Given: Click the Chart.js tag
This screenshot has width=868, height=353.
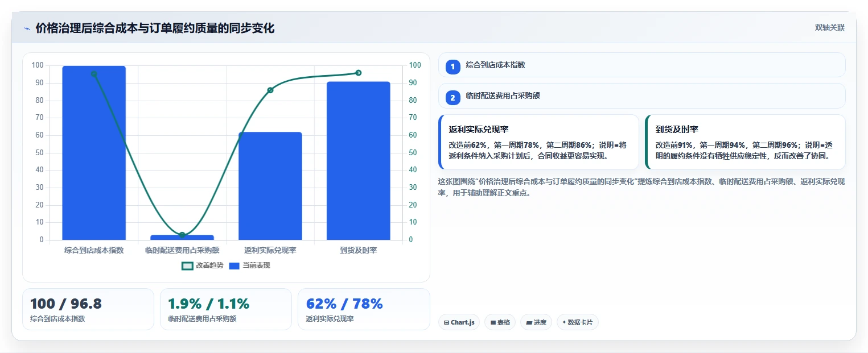Looking at the screenshot, I should coord(459,322).
